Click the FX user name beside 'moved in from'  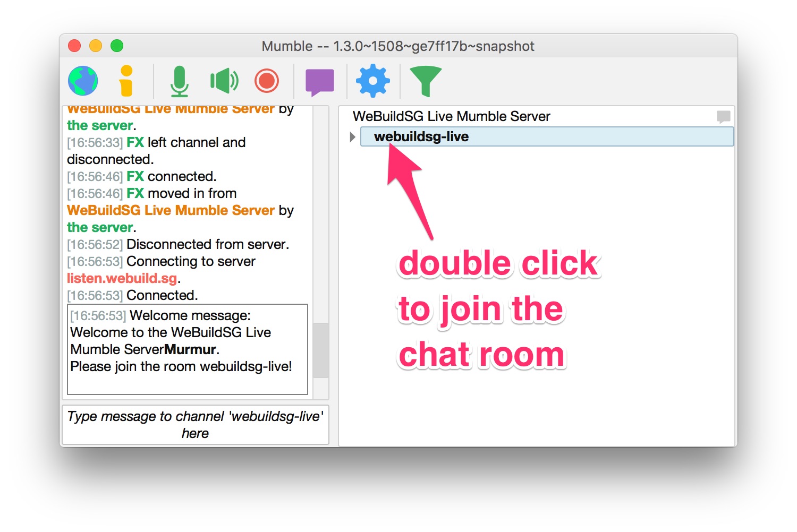(135, 193)
